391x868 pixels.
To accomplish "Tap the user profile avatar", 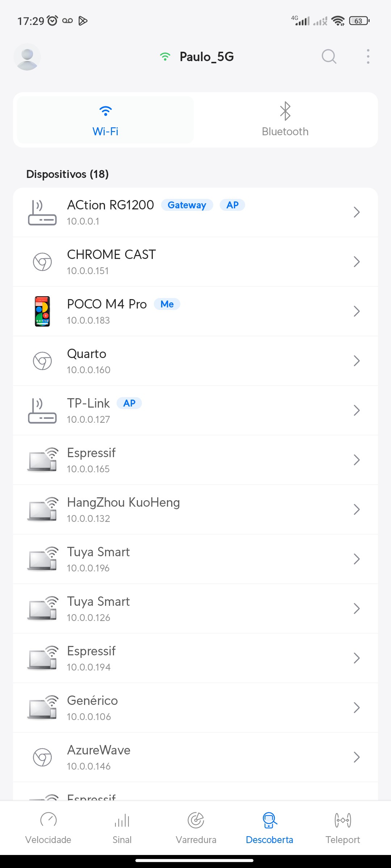I will 27,57.
